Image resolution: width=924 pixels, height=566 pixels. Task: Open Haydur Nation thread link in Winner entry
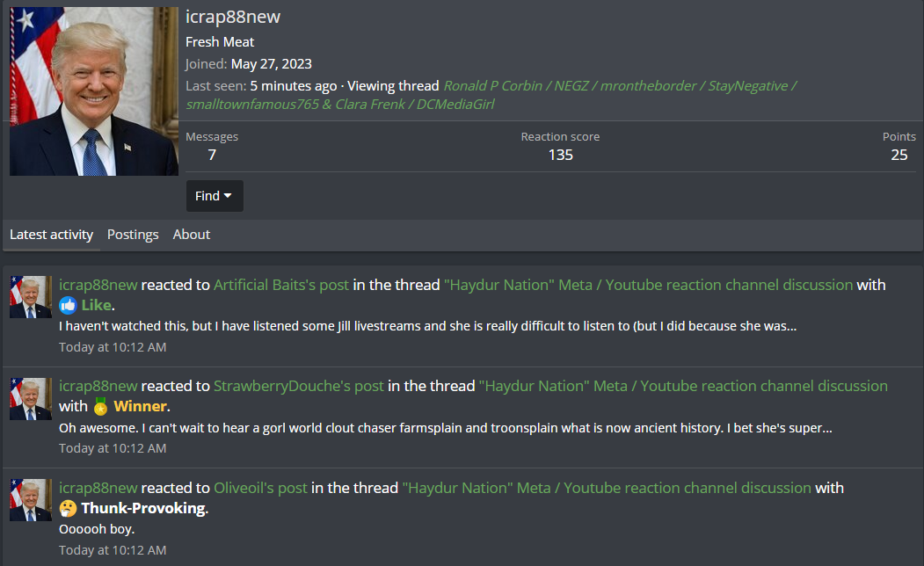tap(684, 387)
